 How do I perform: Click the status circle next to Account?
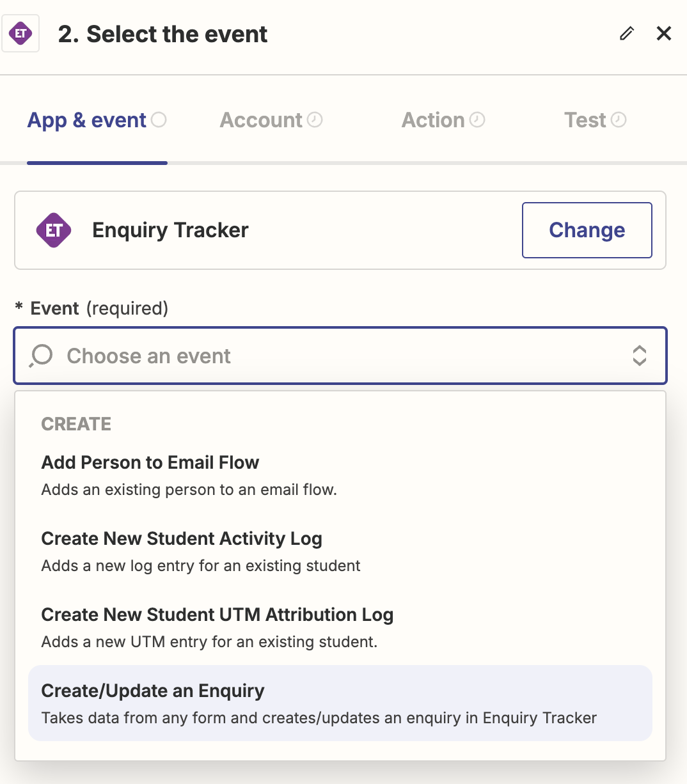(314, 119)
